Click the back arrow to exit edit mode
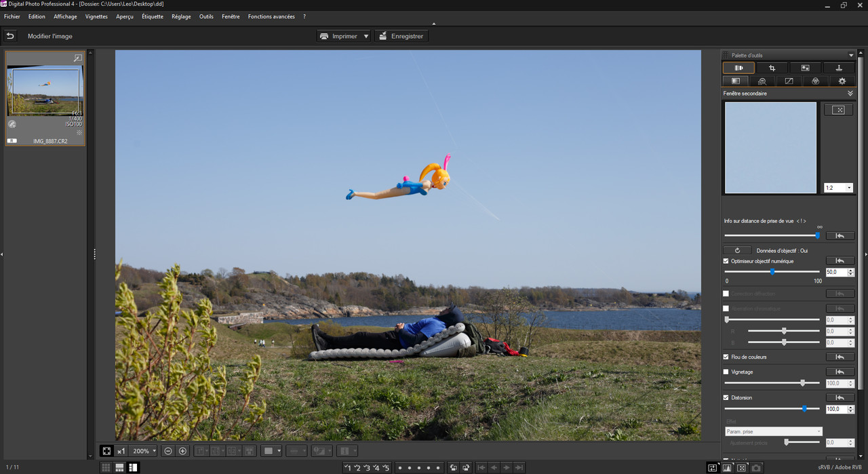This screenshot has width=868, height=474. [x=10, y=36]
